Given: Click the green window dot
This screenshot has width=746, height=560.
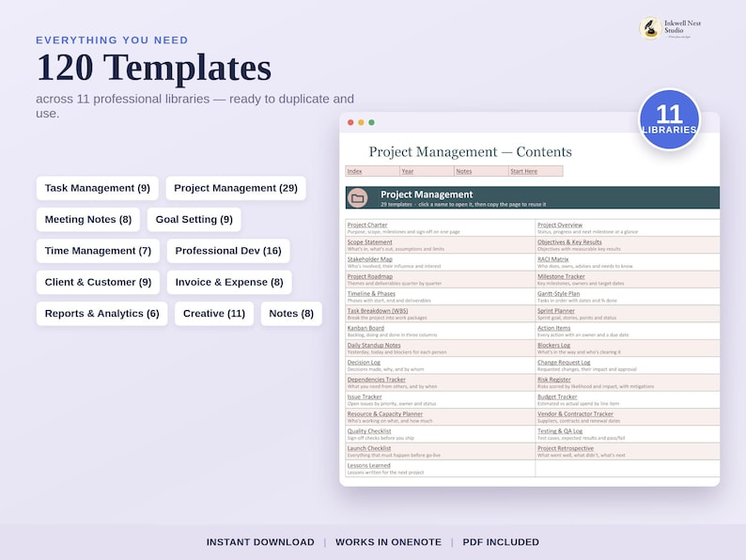Looking at the screenshot, I should 371,123.
